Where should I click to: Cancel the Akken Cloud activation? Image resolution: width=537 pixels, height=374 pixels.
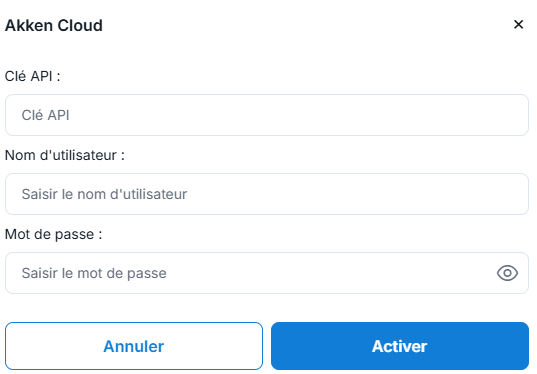click(x=134, y=346)
